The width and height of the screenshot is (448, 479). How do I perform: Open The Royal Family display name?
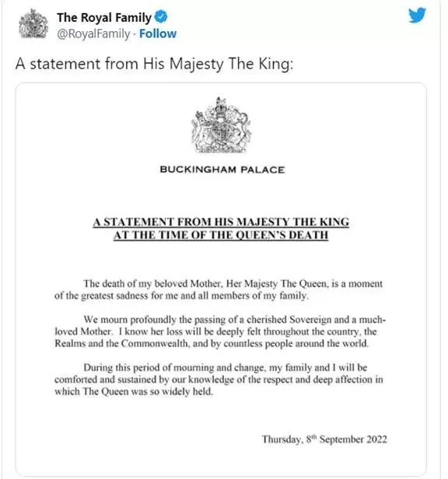pyautogui.click(x=104, y=17)
